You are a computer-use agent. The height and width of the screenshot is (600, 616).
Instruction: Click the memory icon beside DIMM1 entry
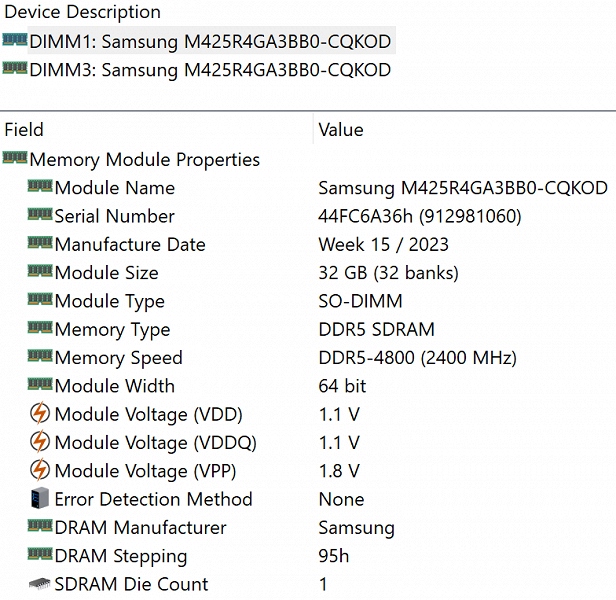(15, 41)
